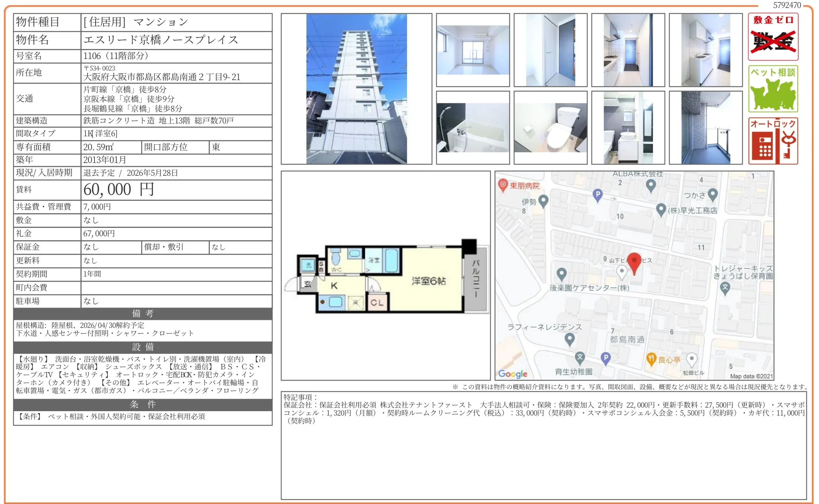Viewport: 819px width, 504px height.
Task: Click the parking marker near 育生幼稚園
Action: (x=605, y=358)
